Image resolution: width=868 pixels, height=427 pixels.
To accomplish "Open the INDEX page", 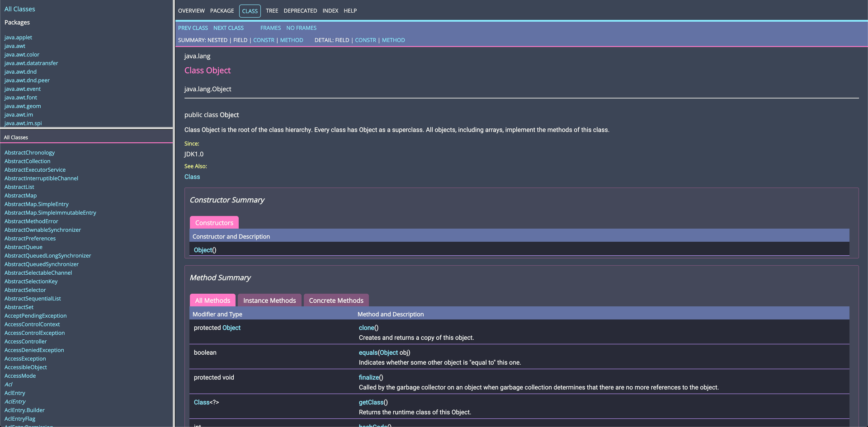I will click(x=330, y=10).
